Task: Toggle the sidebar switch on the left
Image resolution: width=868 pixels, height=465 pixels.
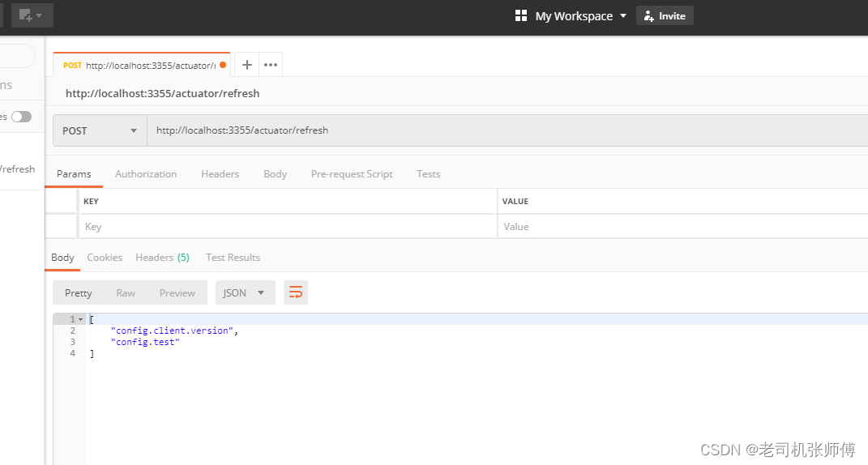Action: (22, 117)
